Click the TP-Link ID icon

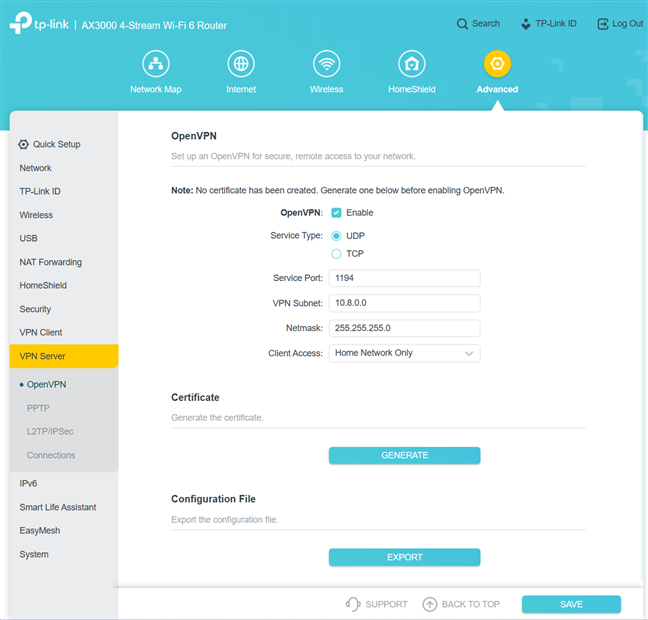coord(526,24)
